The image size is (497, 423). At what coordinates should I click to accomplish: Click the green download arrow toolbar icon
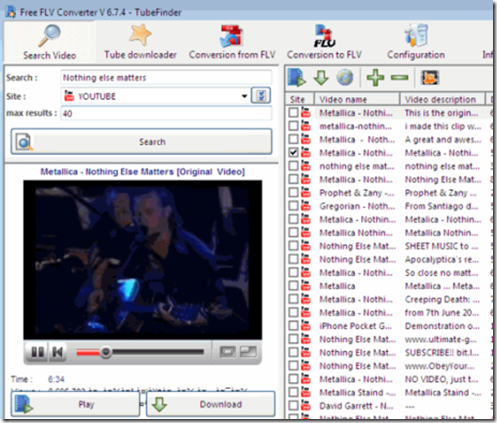[321, 78]
